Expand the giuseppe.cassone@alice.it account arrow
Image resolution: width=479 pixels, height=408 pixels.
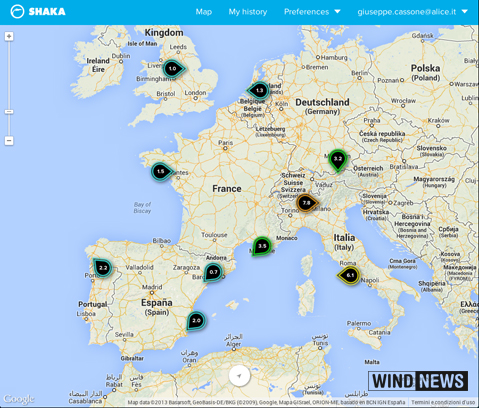465,12
